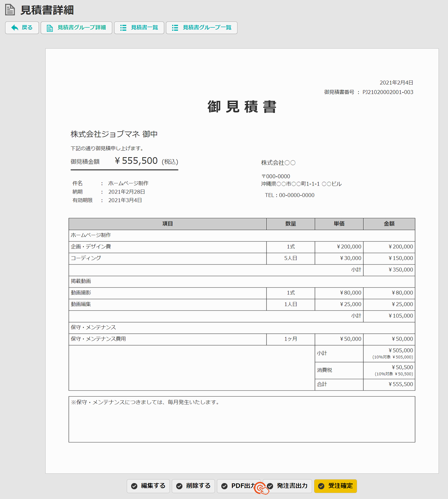Click the list icon beside 見積書グループ一覧
This screenshot has width=448, height=499.
175,28
